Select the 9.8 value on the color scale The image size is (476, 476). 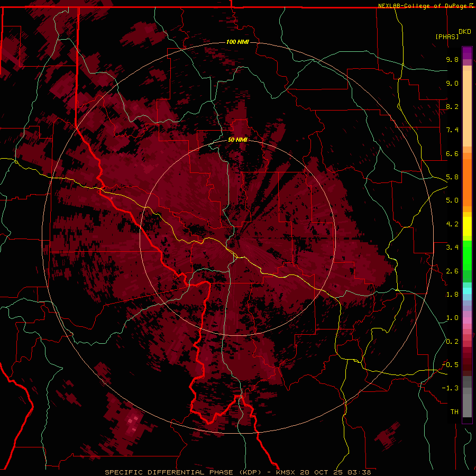pos(452,59)
